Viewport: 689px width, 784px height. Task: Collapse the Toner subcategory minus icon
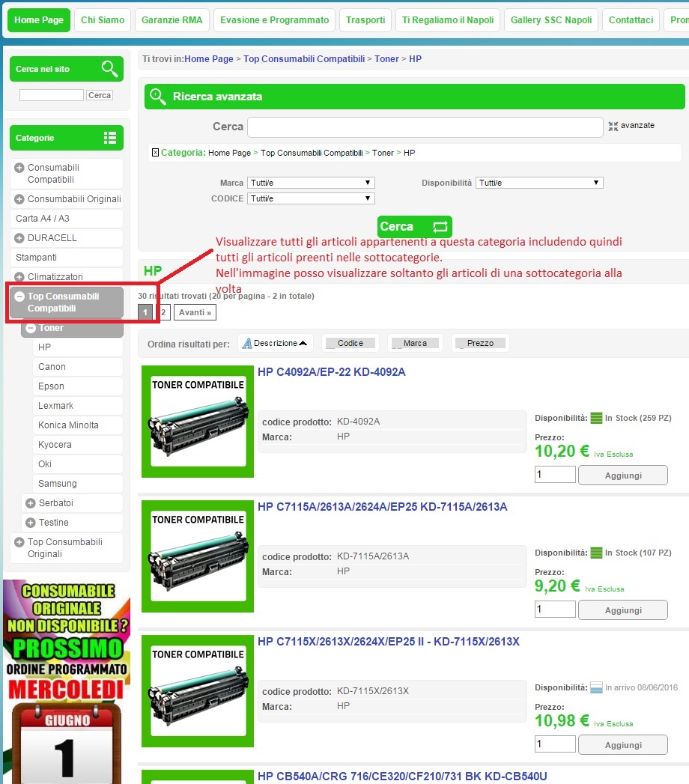pyautogui.click(x=31, y=328)
